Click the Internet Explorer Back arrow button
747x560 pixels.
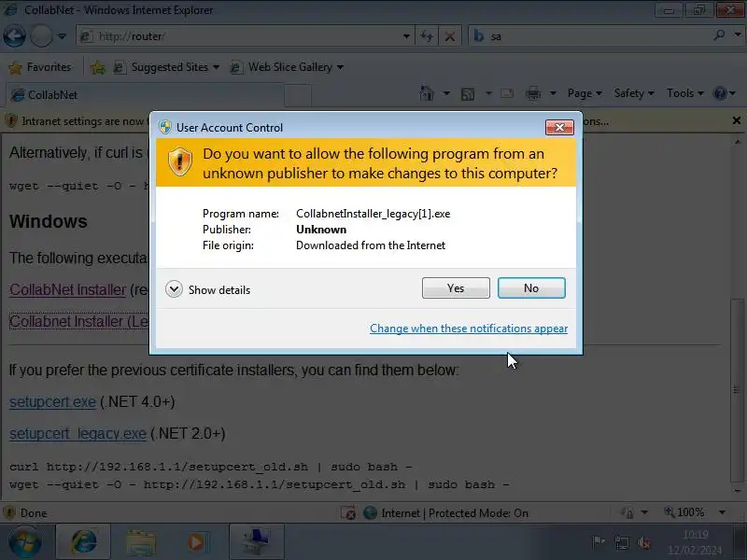click(15, 36)
